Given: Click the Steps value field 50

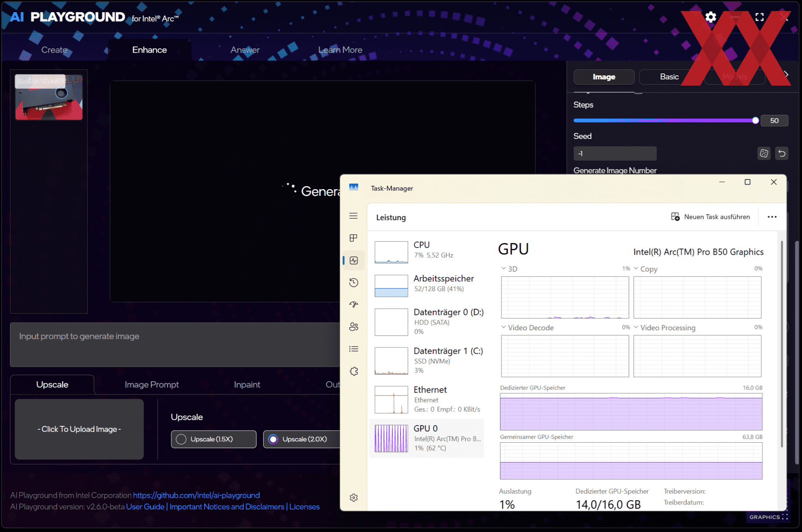Looking at the screenshot, I should (x=774, y=121).
